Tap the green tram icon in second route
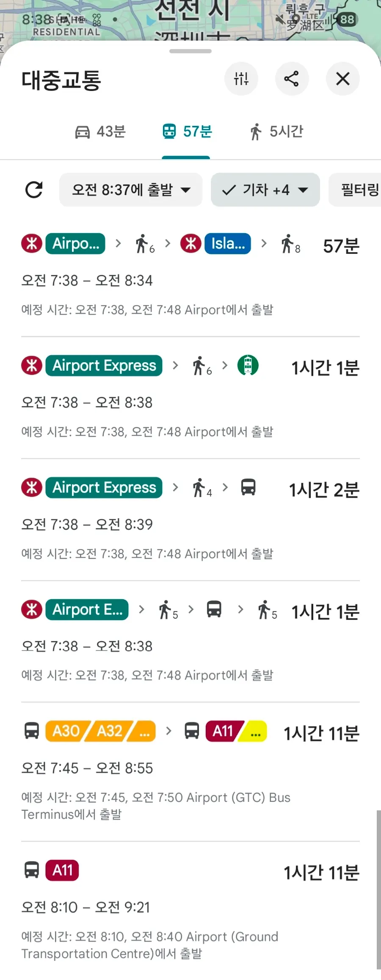The height and width of the screenshot is (980, 381). (x=248, y=365)
